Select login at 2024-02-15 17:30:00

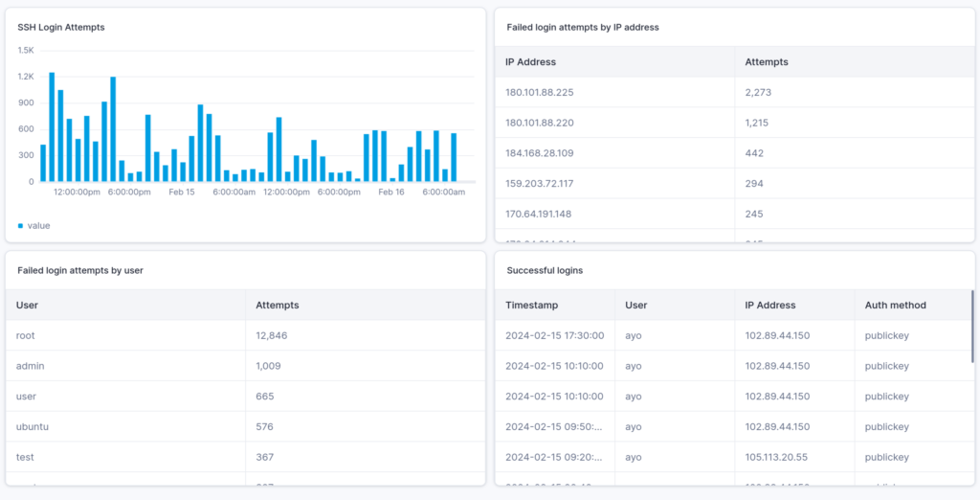point(554,336)
